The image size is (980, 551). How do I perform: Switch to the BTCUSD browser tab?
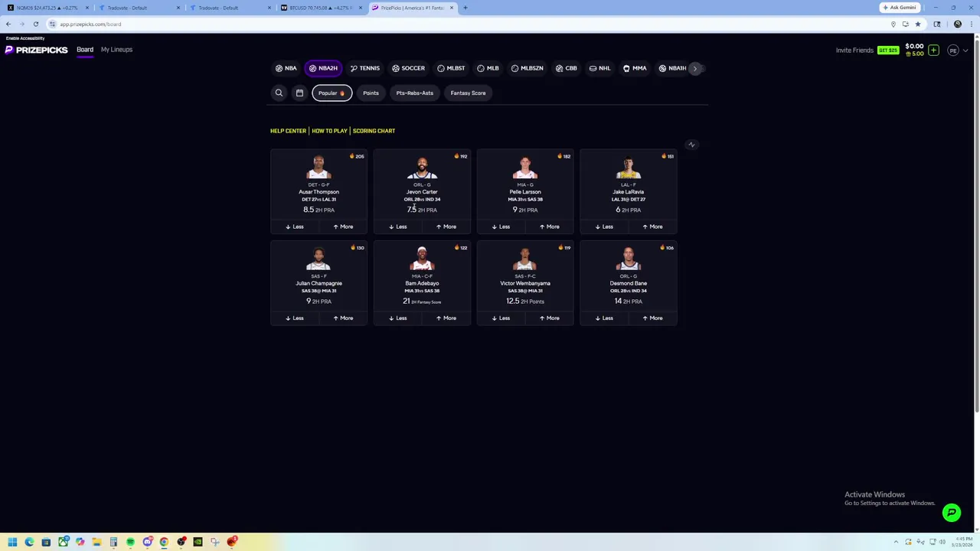[x=319, y=8]
